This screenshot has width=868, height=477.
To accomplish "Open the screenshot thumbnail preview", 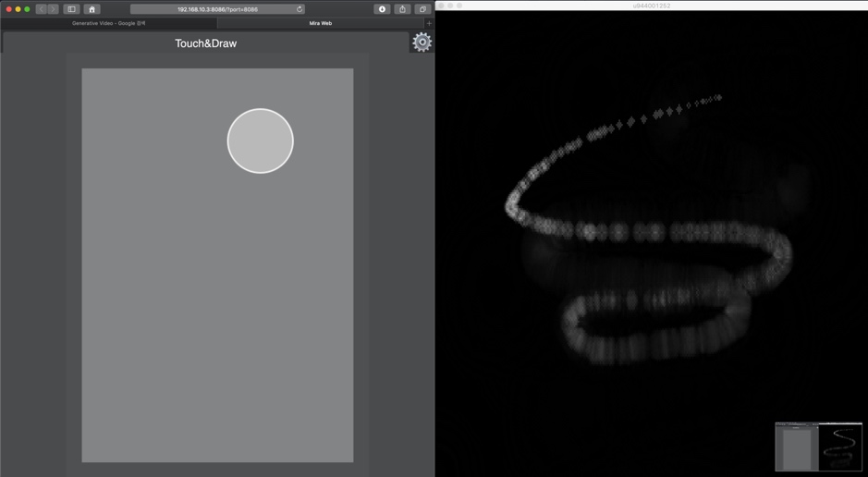I will click(818, 446).
